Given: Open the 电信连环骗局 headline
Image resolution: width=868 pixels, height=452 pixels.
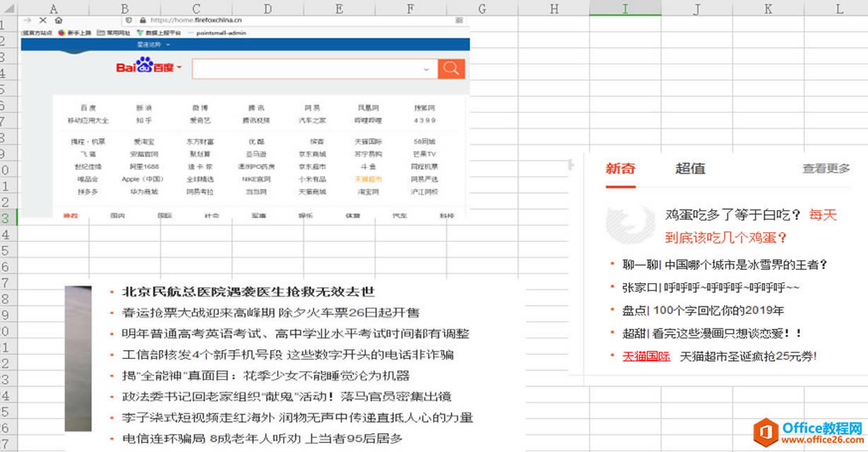Looking at the screenshot, I should pyautogui.click(x=262, y=439).
